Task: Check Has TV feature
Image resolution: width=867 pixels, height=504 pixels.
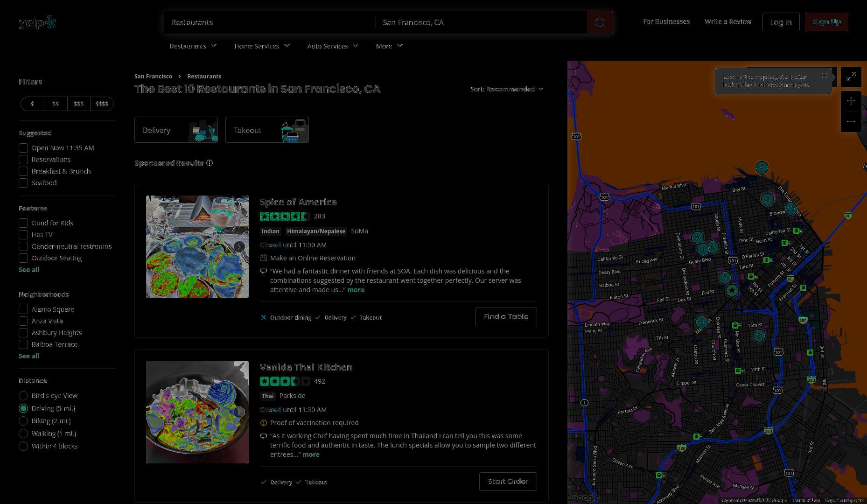Action: pos(23,235)
